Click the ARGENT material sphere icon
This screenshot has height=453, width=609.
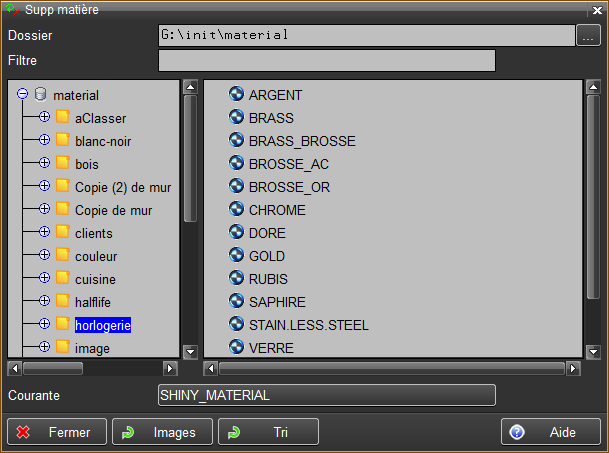tap(236, 94)
